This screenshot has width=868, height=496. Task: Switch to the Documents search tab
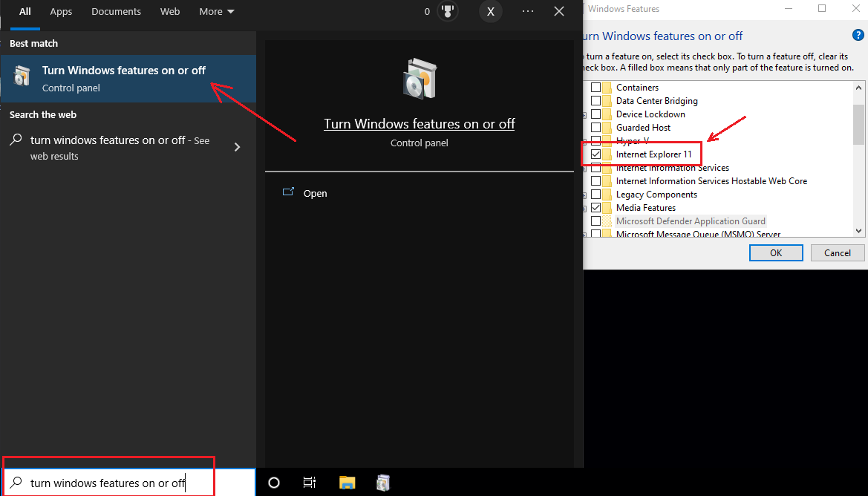(117, 12)
